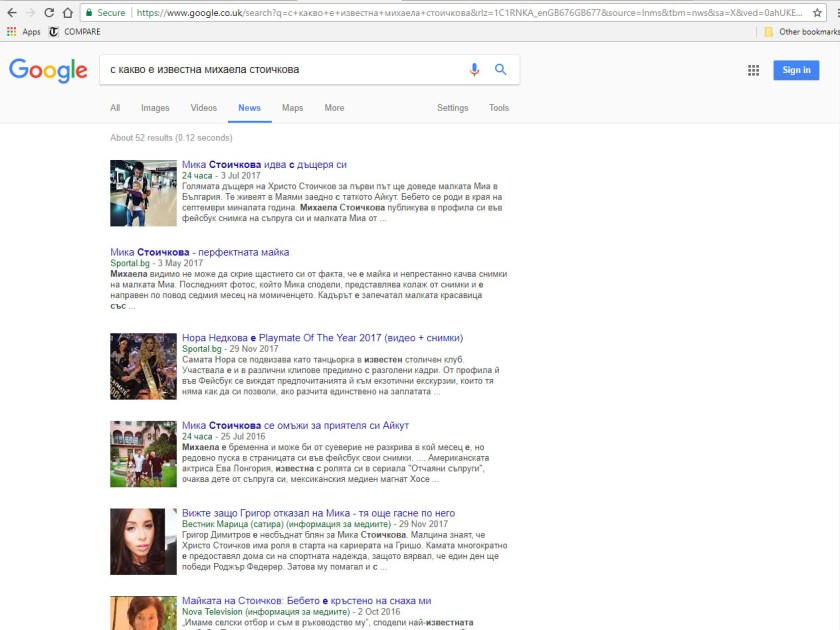840x630 pixels.
Task: Open the search Settings menu
Action: point(452,108)
